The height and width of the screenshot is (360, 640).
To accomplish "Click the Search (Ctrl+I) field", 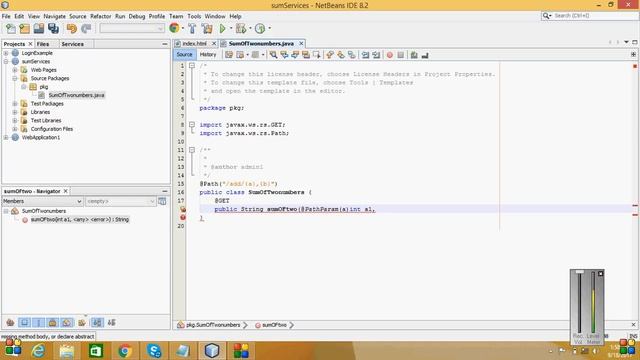I will click(x=590, y=16).
